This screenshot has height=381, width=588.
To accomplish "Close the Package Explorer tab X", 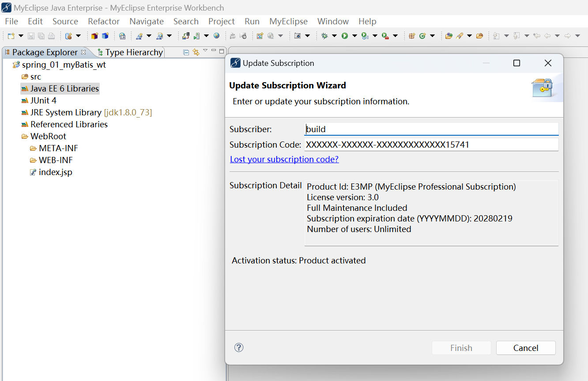I will [x=83, y=52].
